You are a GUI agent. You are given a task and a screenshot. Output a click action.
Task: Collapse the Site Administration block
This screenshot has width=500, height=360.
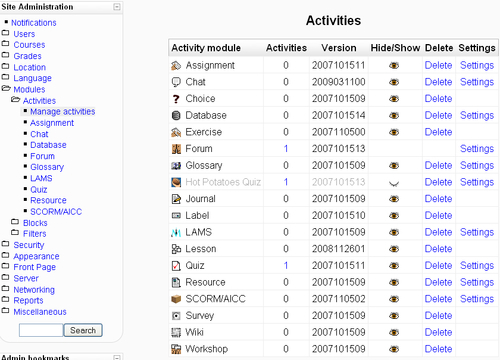coord(117,7)
